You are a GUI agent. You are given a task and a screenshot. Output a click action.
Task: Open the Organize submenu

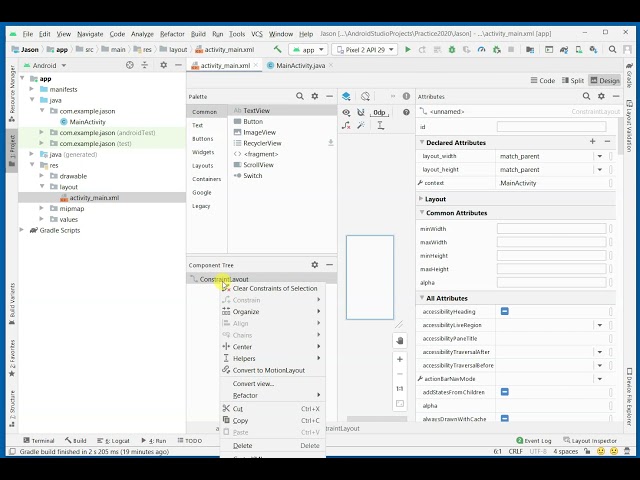click(x=272, y=311)
